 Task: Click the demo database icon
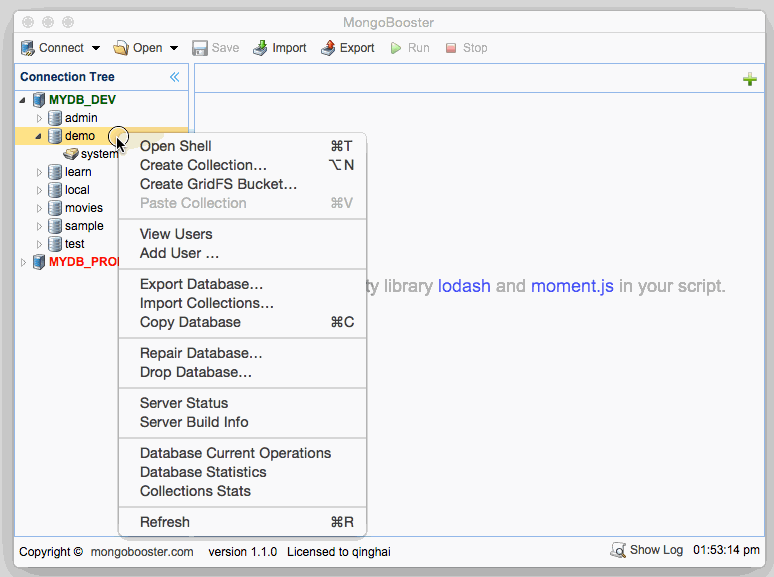[55, 136]
